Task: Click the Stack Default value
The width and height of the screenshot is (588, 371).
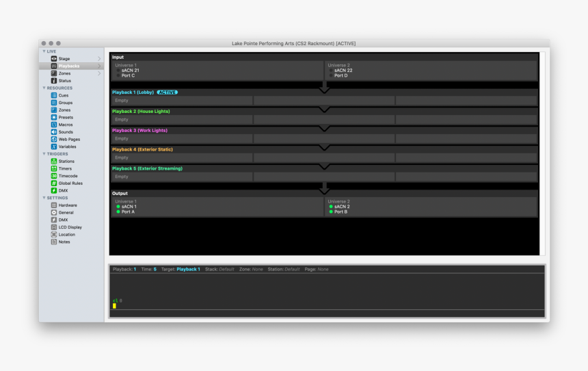Action: tap(226, 269)
